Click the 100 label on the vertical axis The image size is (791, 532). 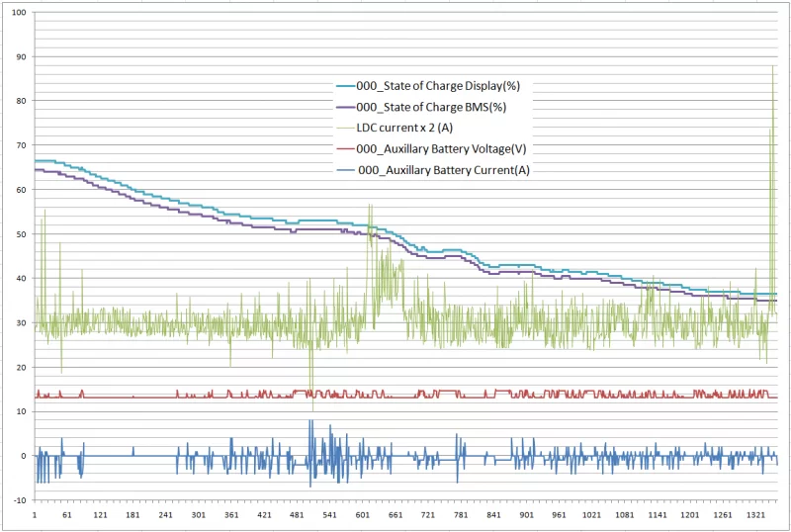pyautogui.click(x=20, y=13)
